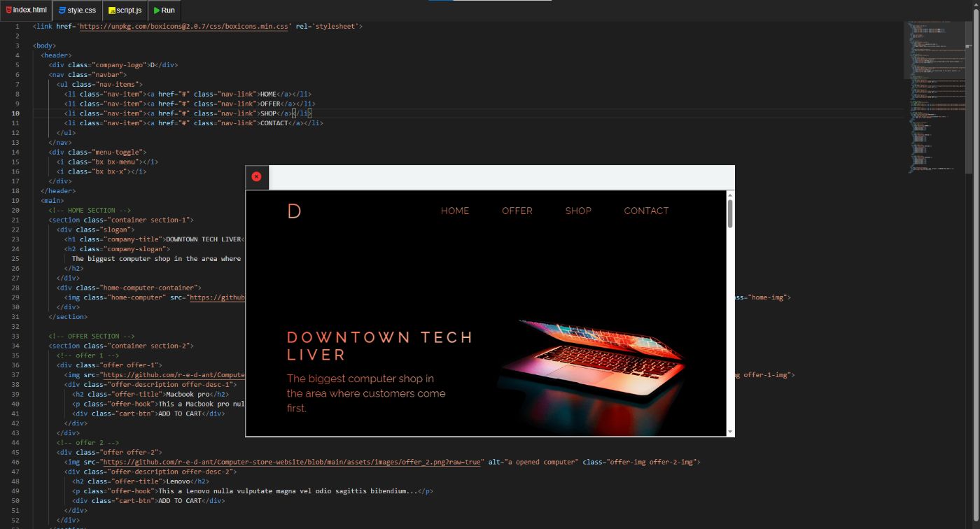
Task: Click the CONTACT link in the preview navbar
Action: (645, 211)
